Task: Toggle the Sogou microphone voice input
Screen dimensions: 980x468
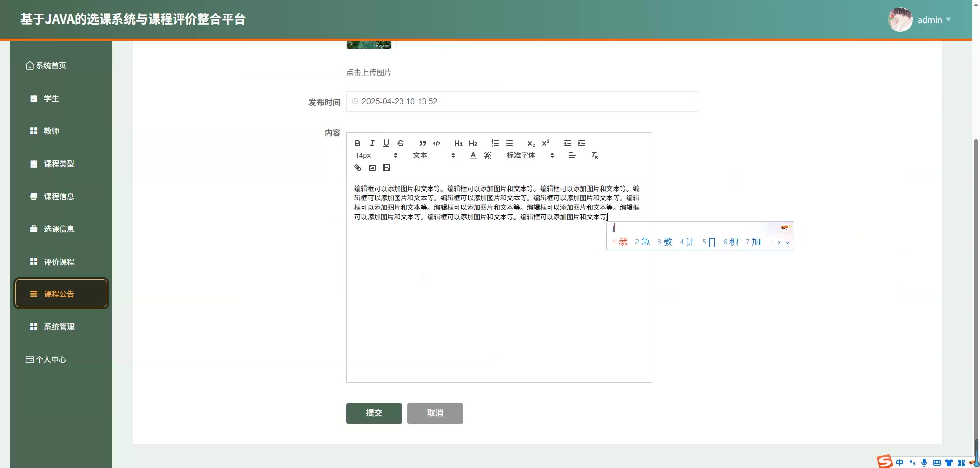Action: point(924,463)
